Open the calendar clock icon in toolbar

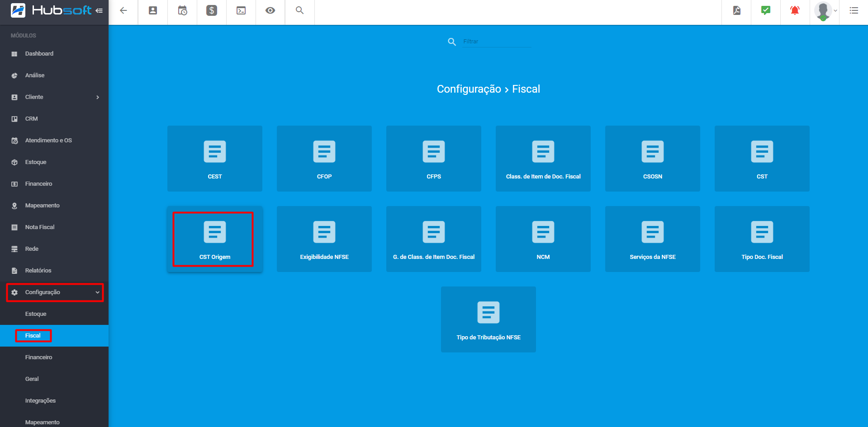pos(182,10)
